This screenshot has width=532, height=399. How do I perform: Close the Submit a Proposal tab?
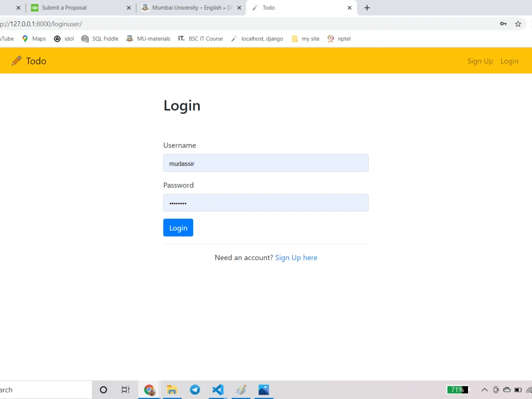click(x=129, y=8)
